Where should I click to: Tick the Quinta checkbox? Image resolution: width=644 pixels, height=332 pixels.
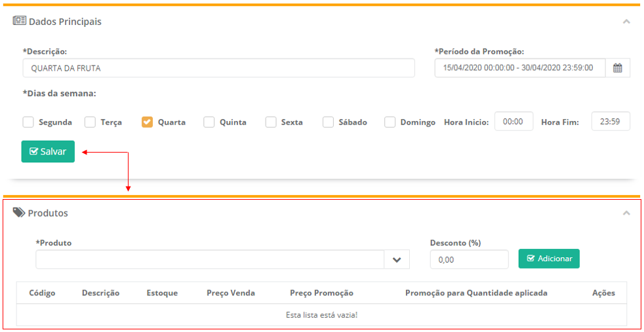tap(209, 122)
